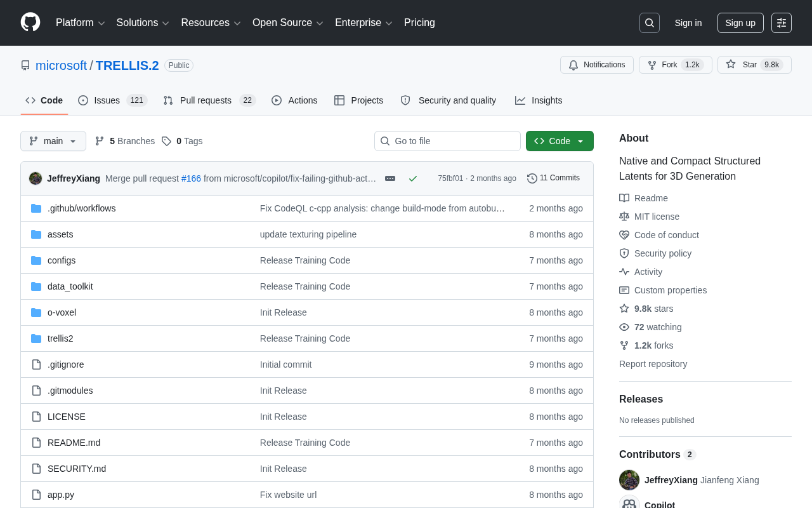Click the Fork icon button
The height and width of the screenshot is (508, 812).
[652, 65]
